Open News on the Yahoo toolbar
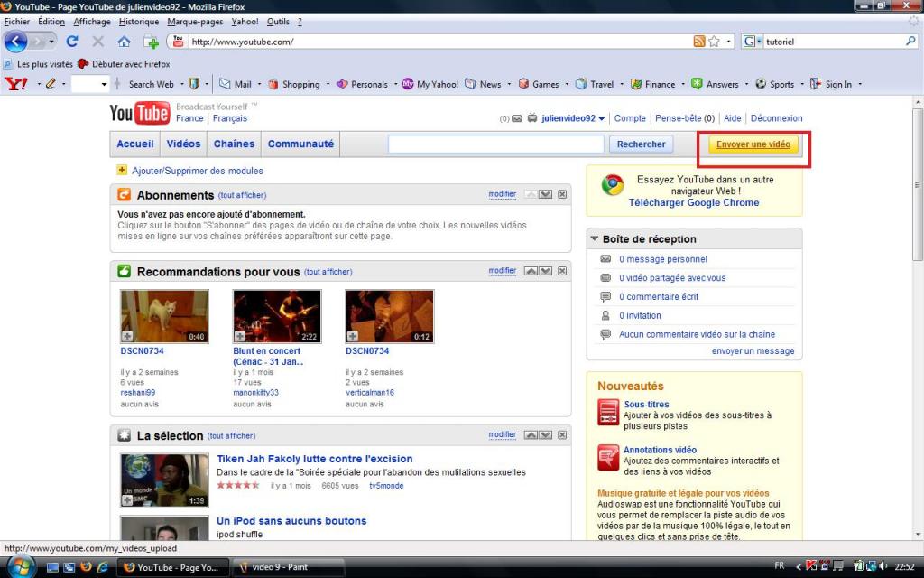924x578 pixels. coord(483,84)
